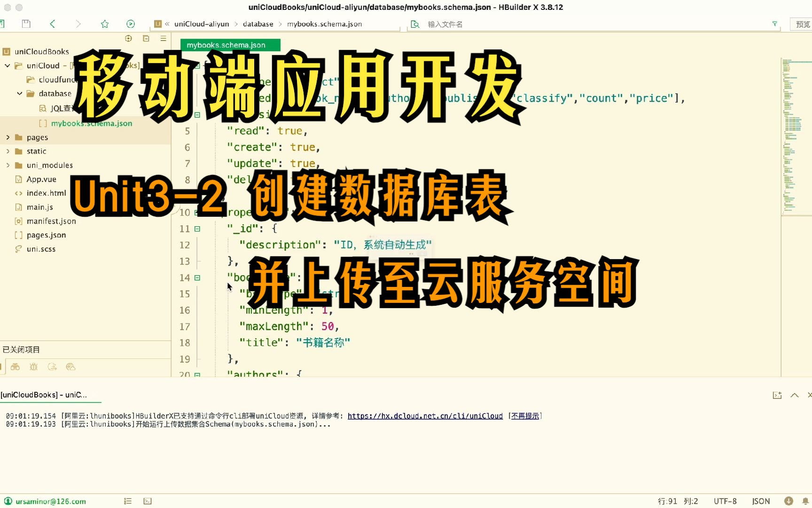Open the https://hx.dcloud.net.cn/cli/uniCloud link
The width and height of the screenshot is (812, 508).
pos(424,416)
